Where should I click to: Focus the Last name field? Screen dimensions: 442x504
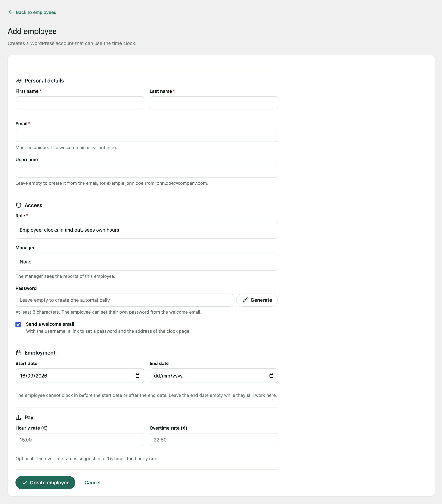tap(214, 103)
